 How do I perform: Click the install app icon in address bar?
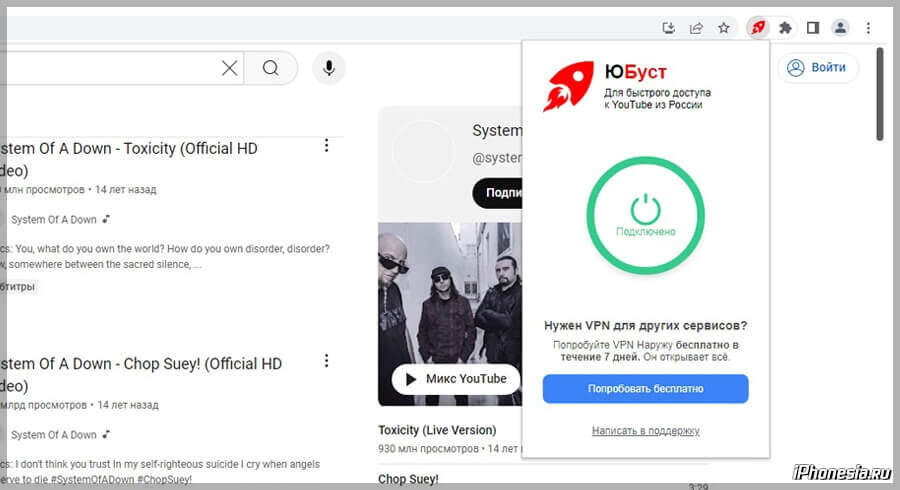pyautogui.click(x=669, y=28)
